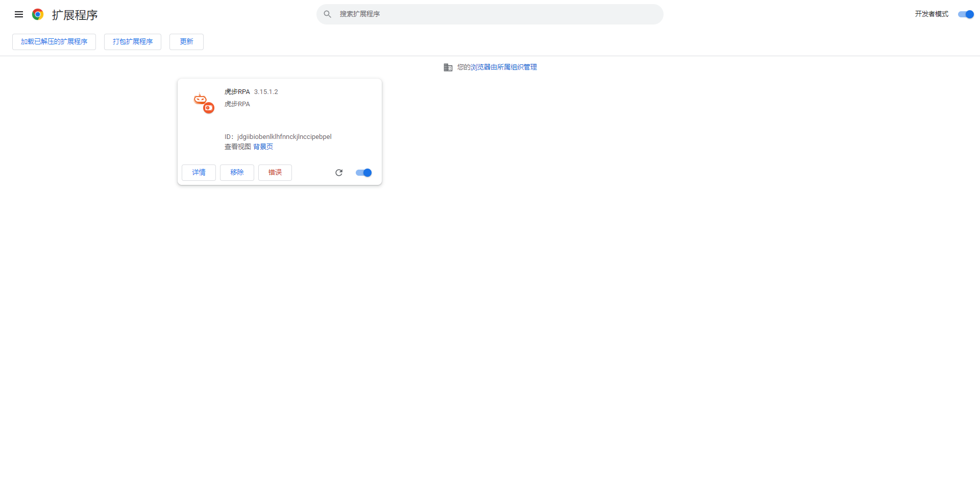Open the hamburger main menu
980x495 pixels.
(19, 14)
